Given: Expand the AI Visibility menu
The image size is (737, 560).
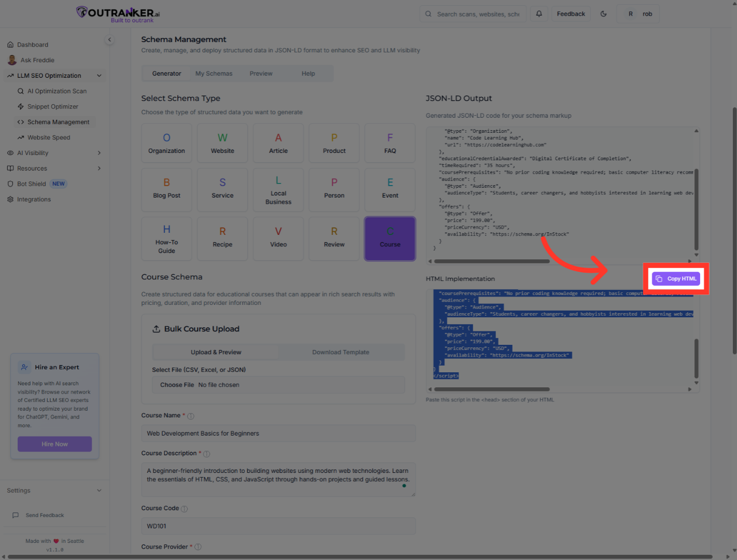Looking at the screenshot, I should point(99,153).
